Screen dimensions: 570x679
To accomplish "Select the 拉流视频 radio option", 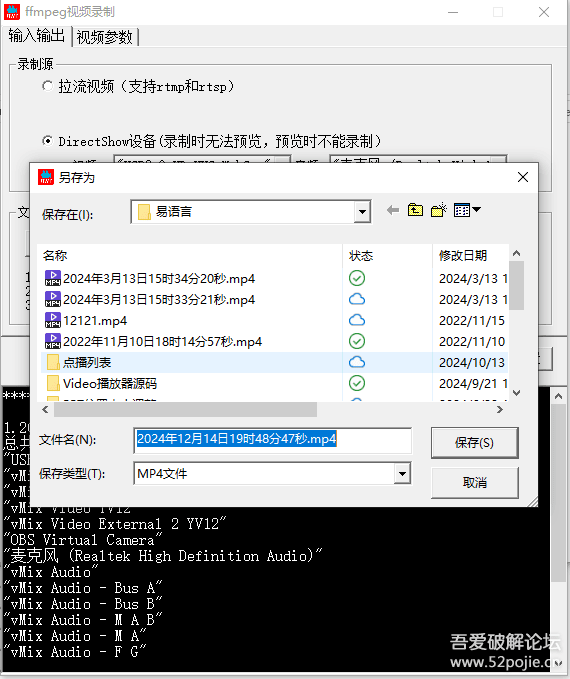I will point(48,86).
